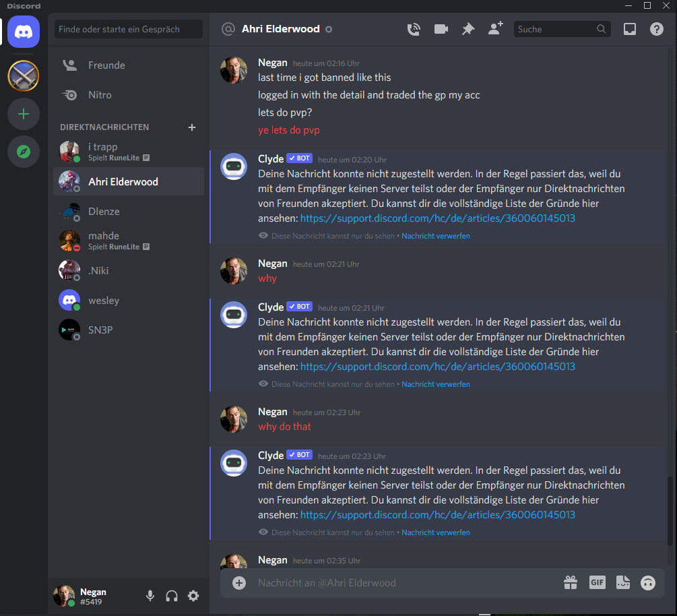Image resolution: width=677 pixels, height=616 pixels.
Task: Open DM with mahde
Action: tap(129, 241)
